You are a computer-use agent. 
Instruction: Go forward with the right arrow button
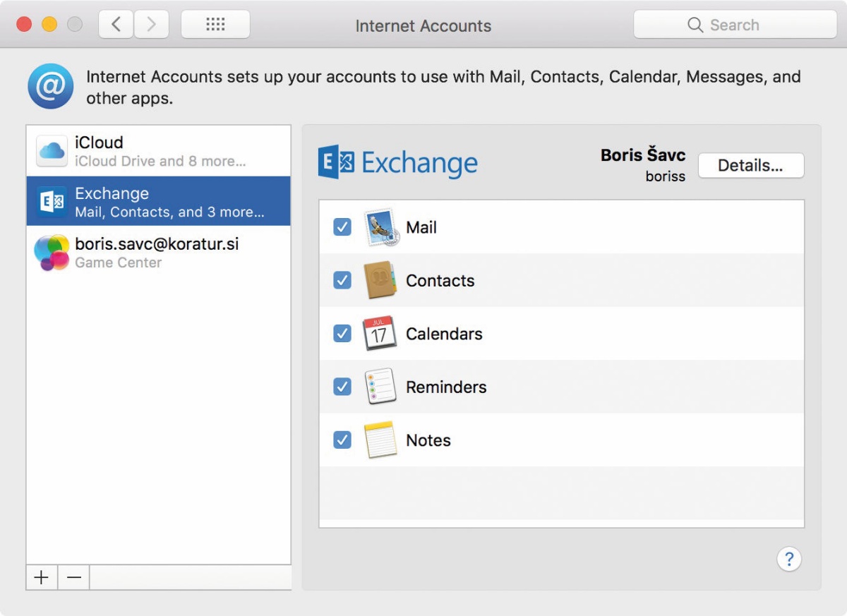tap(150, 25)
